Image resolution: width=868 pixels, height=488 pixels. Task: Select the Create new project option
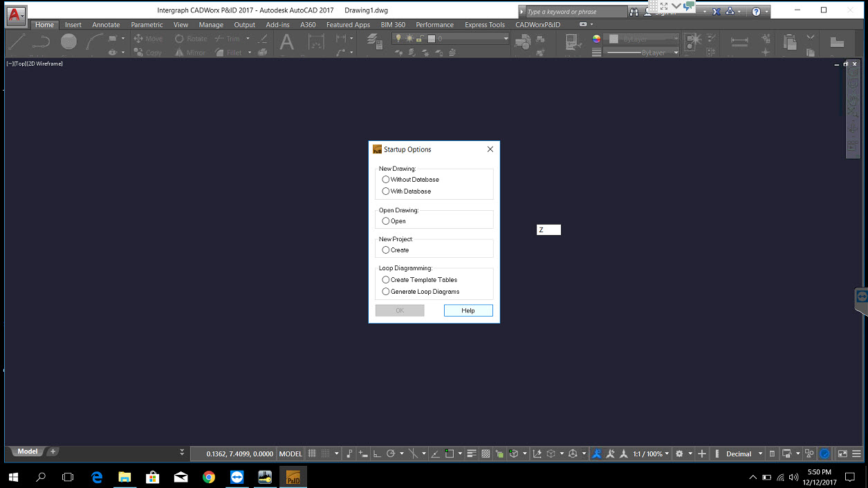[386, 250]
